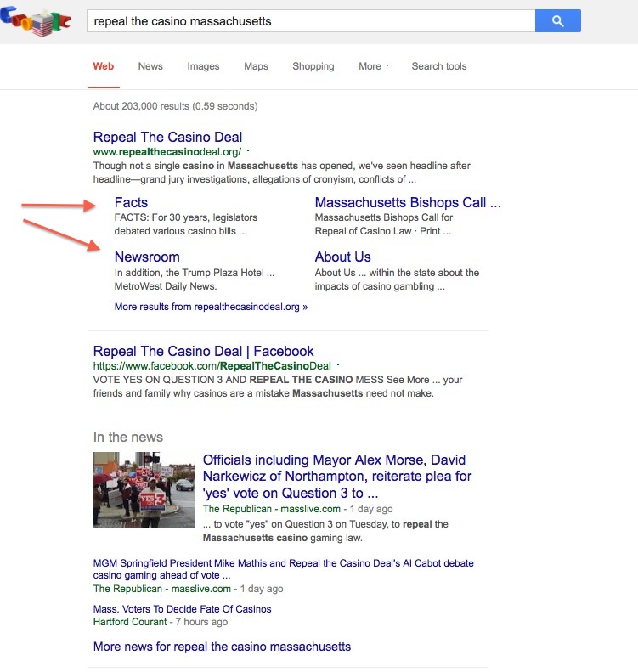
Task: Click 'to vote "yes" on Question 3' snippet
Action: click(x=325, y=531)
